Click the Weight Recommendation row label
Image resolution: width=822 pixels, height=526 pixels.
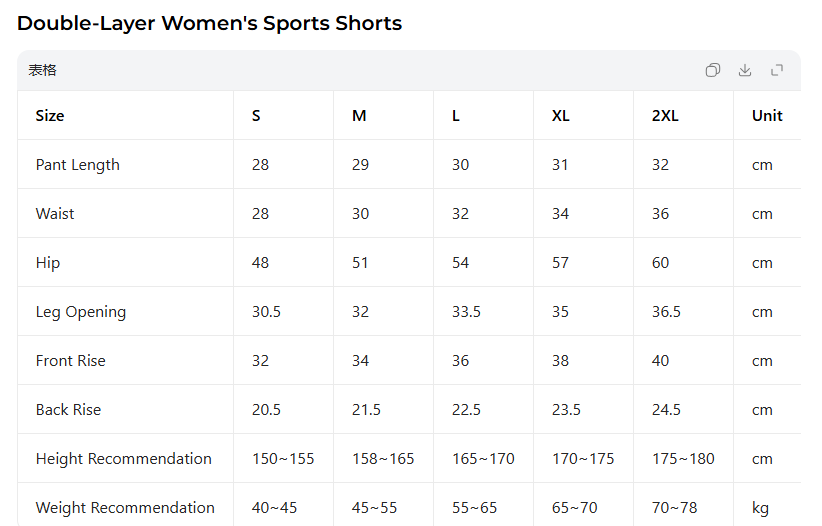point(125,508)
